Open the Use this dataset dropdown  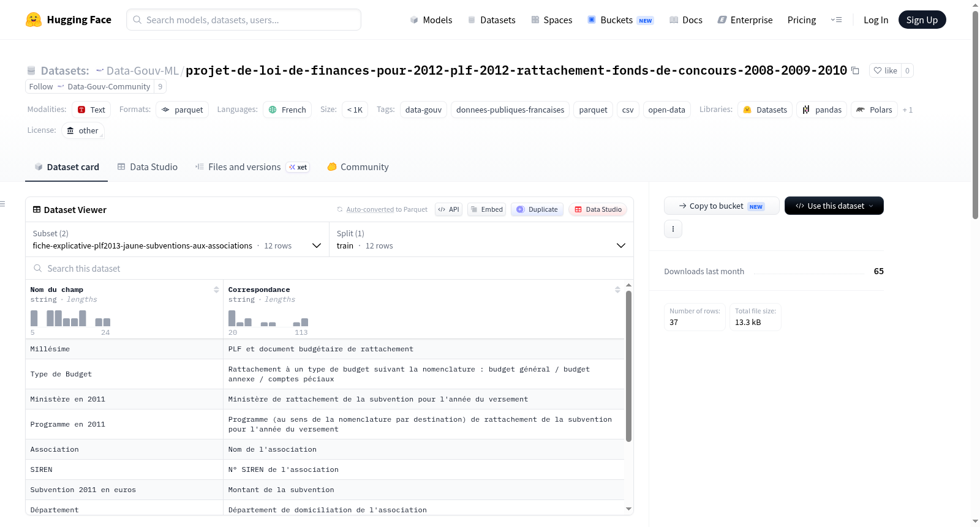pyautogui.click(x=834, y=206)
